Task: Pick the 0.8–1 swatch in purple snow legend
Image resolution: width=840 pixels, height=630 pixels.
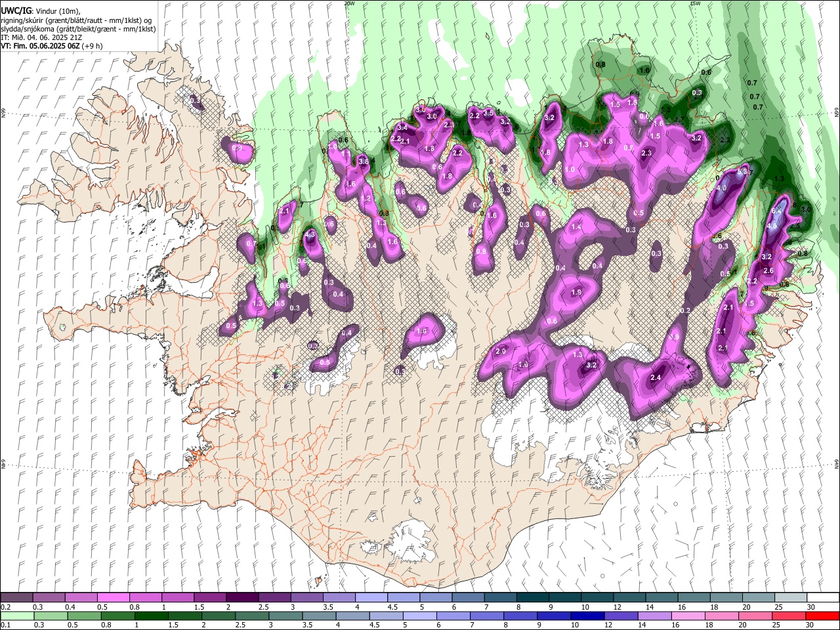Action: [145, 598]
